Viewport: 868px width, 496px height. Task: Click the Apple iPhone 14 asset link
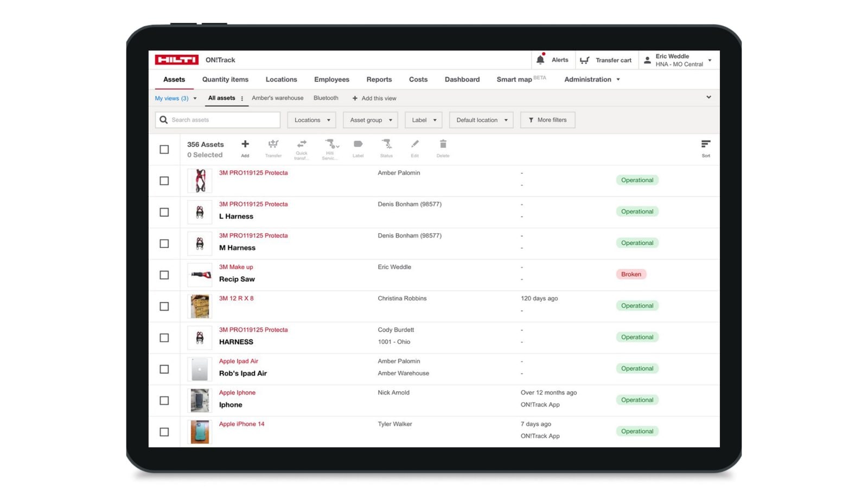coord(242,424)
